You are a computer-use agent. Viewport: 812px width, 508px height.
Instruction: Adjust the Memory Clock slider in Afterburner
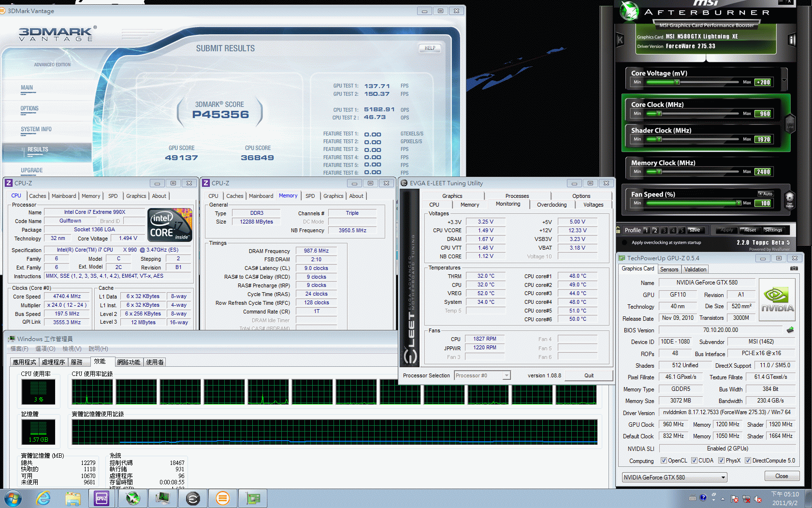click(x=694, y=172)
